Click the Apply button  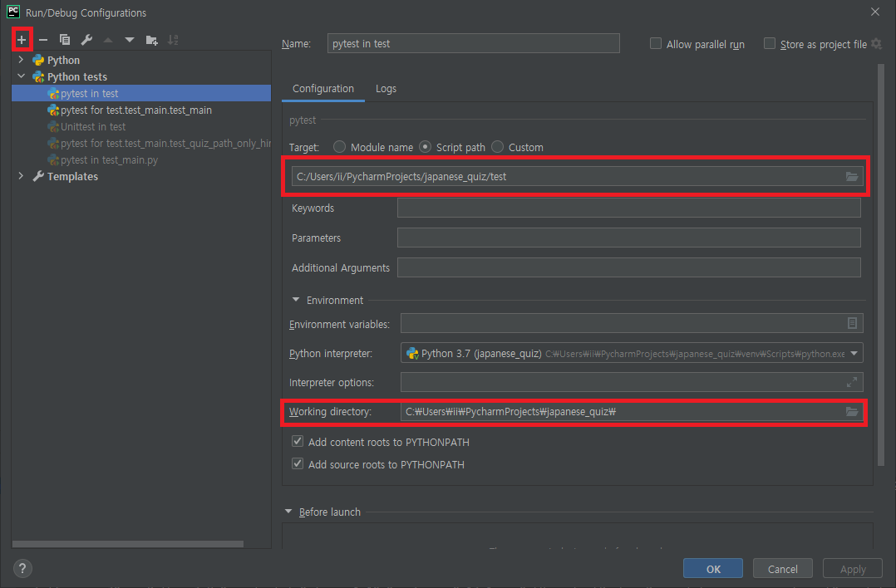(x=853, y=569)
